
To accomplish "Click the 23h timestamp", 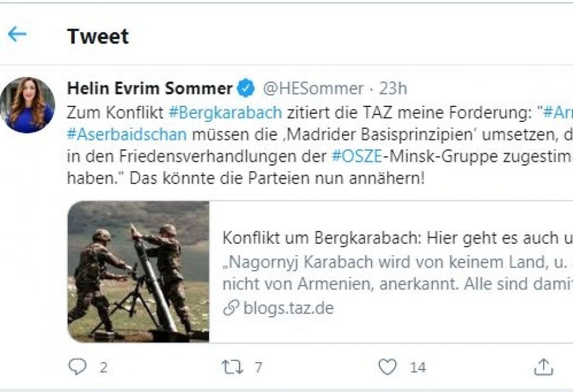I will point(393,88).
